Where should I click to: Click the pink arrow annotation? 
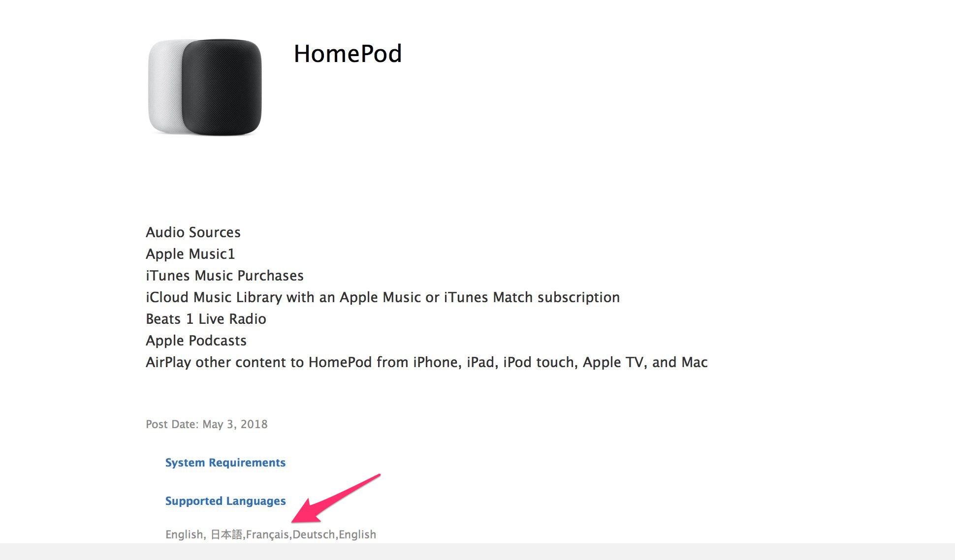[x=336, y=498]
